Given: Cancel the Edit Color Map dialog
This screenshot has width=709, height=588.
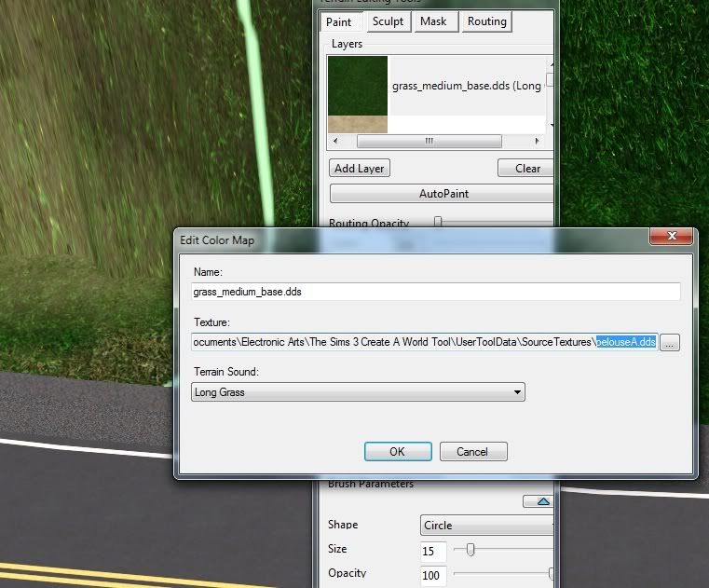Looking at the screenshot, I should click(x=472, y=451).
